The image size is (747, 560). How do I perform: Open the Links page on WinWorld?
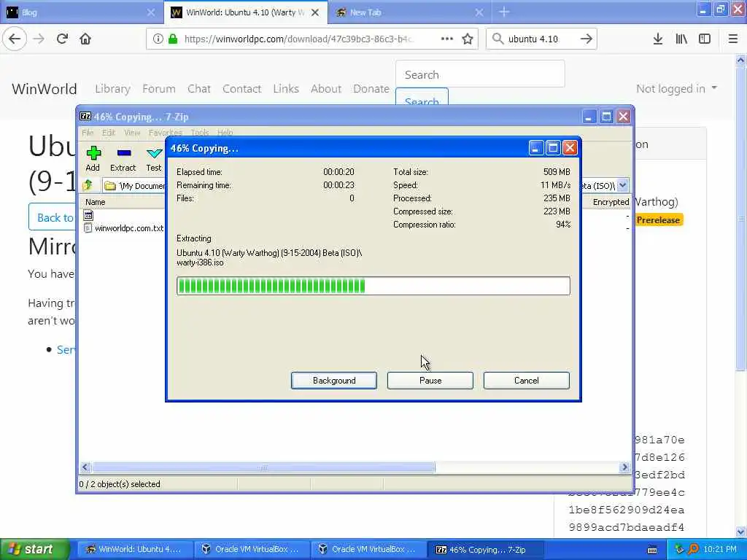coord(286,89)
